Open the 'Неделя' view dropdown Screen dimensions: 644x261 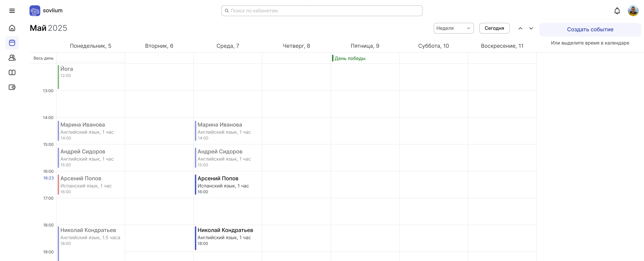point(454,28)
